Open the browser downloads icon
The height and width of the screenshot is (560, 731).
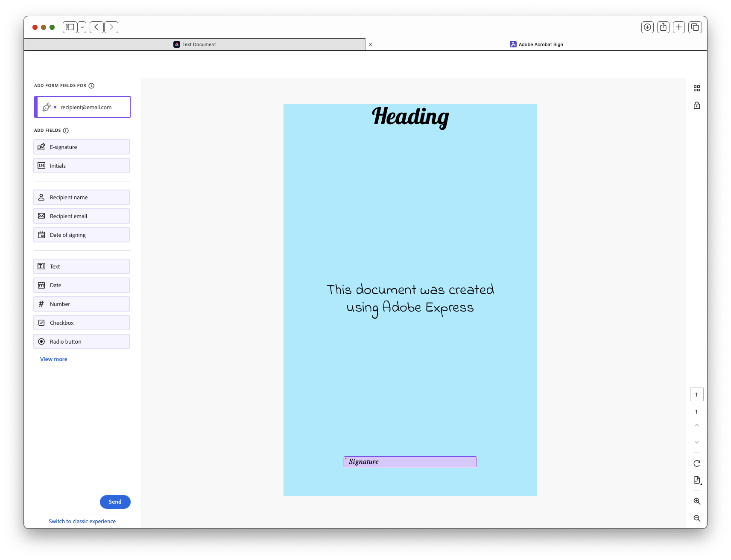[648, 27]
